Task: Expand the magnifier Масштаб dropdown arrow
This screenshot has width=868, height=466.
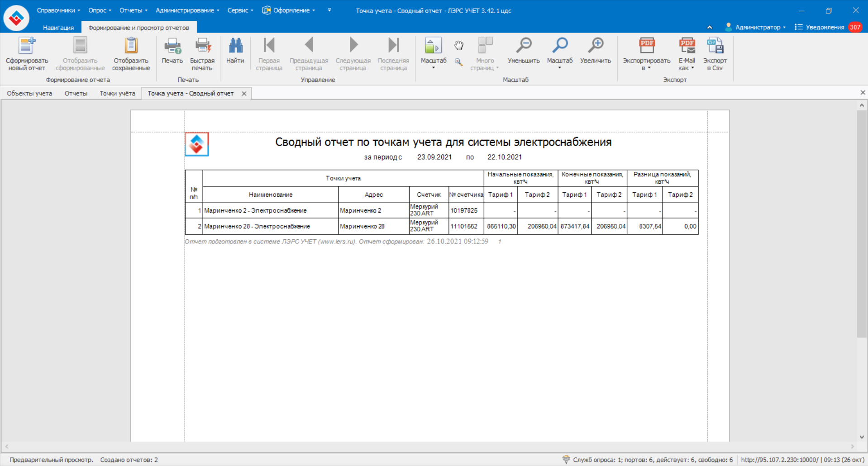Action: (560, 68)
